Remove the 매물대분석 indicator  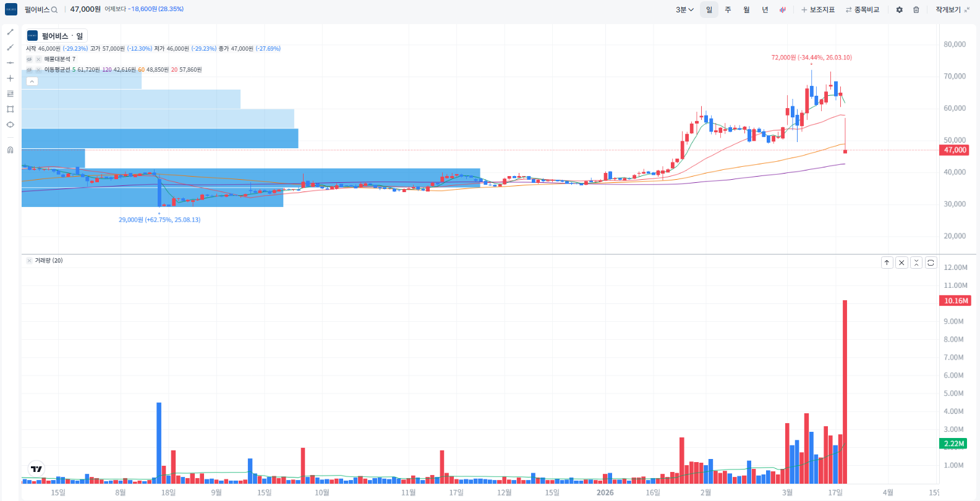[38, 59]
